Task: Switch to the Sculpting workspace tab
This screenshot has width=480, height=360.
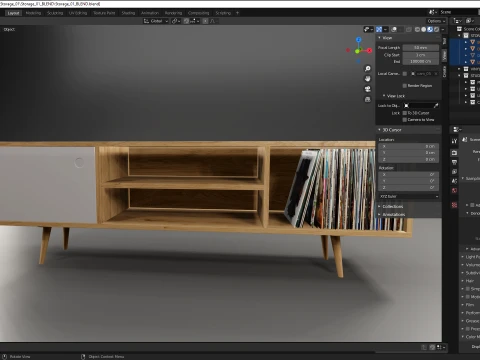Action: click(55, 13)
